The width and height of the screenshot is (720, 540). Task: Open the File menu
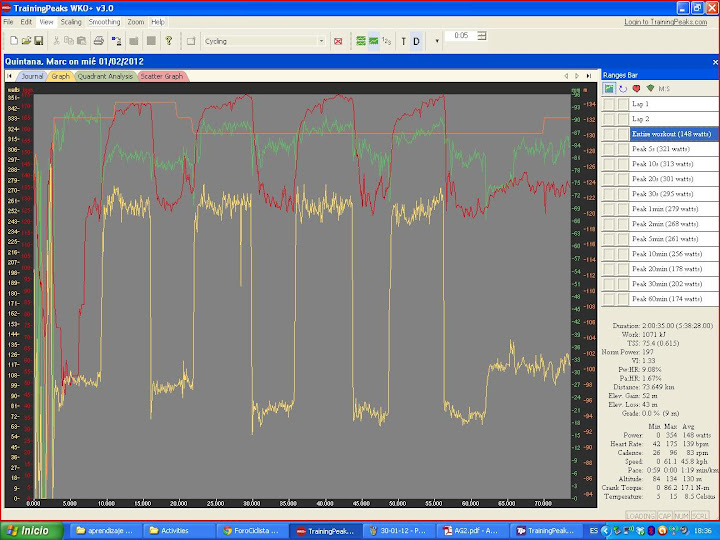[x=8, y=22]
